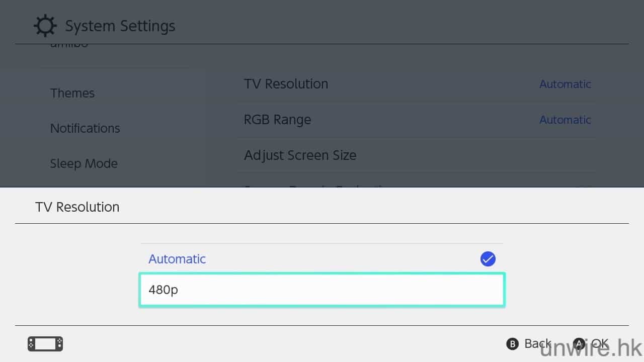Click the blue checkmark beside Automatic

[x=488, y=259]
